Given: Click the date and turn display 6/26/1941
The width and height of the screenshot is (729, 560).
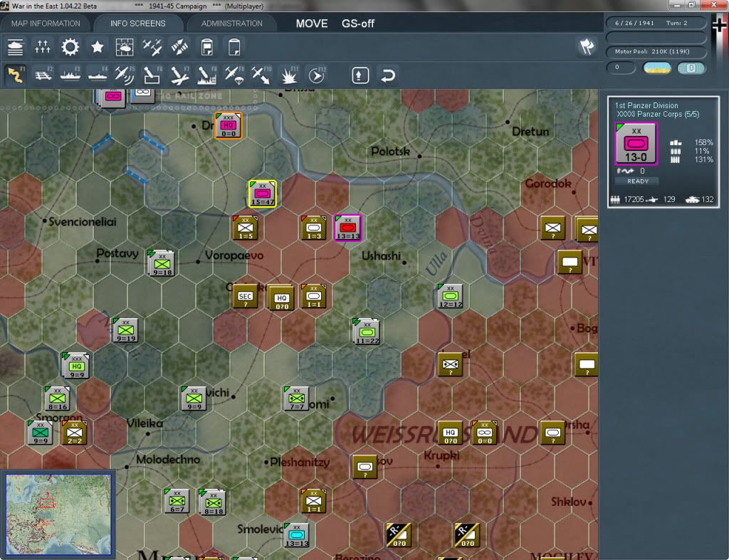Looking at the screenshot, I should click(656, 23).
